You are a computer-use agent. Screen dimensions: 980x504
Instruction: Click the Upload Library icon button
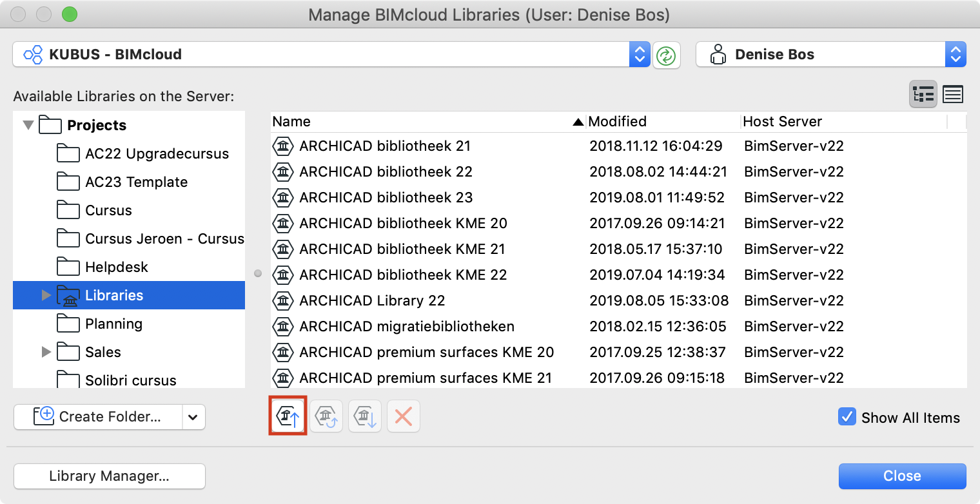click(x=288, y=416)
